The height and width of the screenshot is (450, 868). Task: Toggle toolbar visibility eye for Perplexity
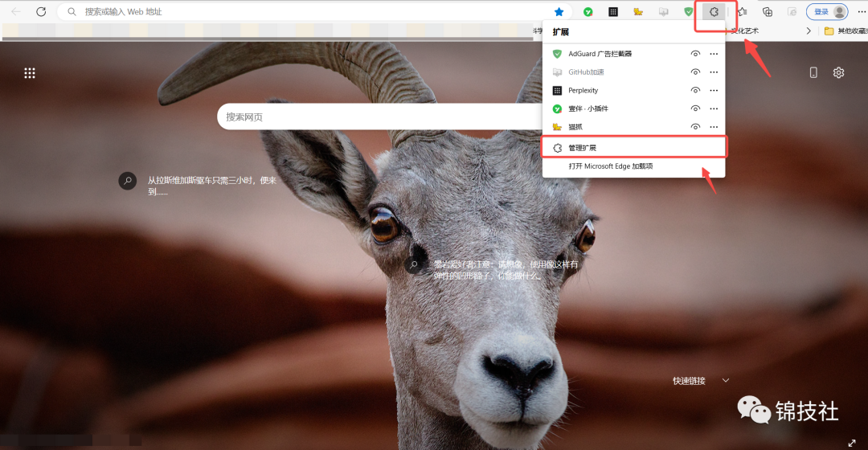(695, 91)
